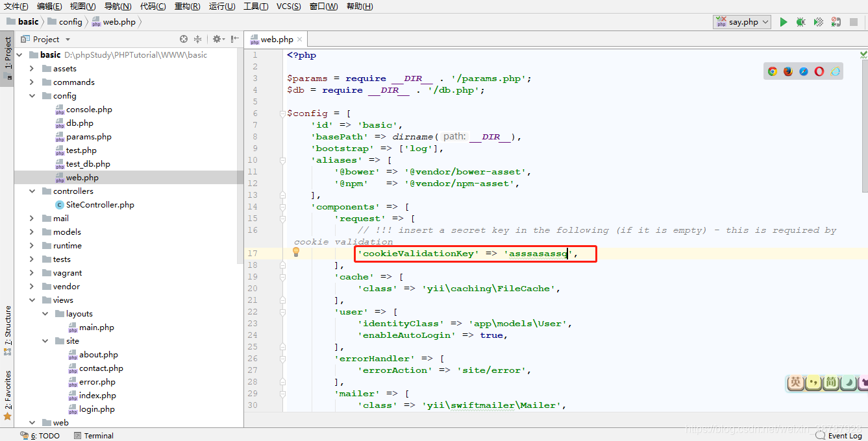Open the 帮助(H) menu
Screen dimensions: 868x441
point(359,6)
